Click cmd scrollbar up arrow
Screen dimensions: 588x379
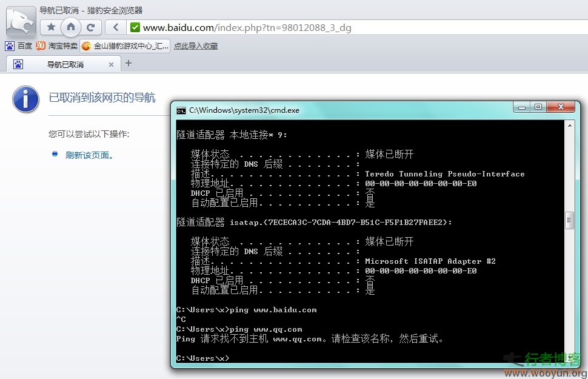click(x=570, y=126)
